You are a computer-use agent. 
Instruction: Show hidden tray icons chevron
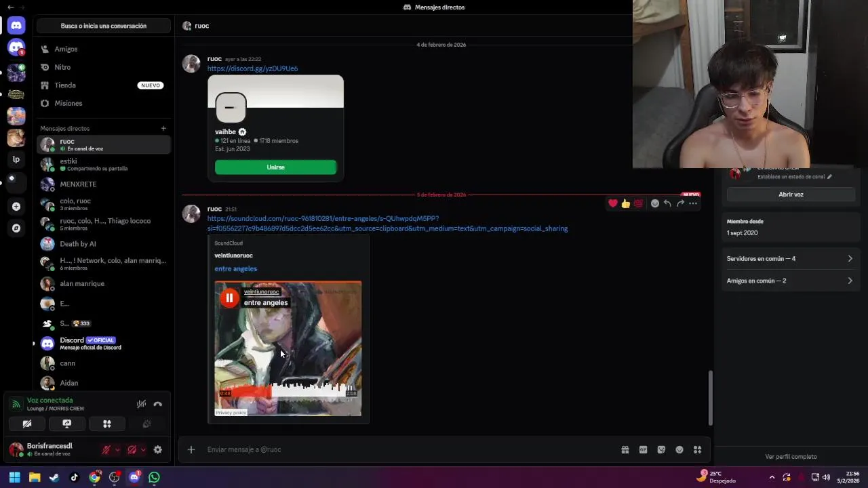click(772, 477)
